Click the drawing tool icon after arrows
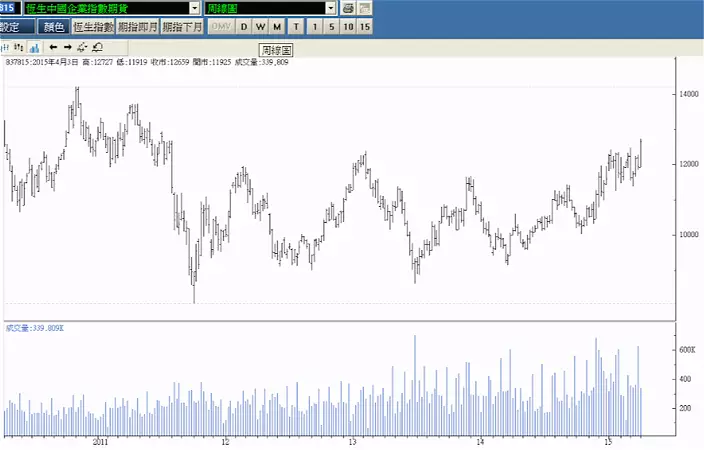Viewport: 704px width, 450px height. (x=82, y=46)
